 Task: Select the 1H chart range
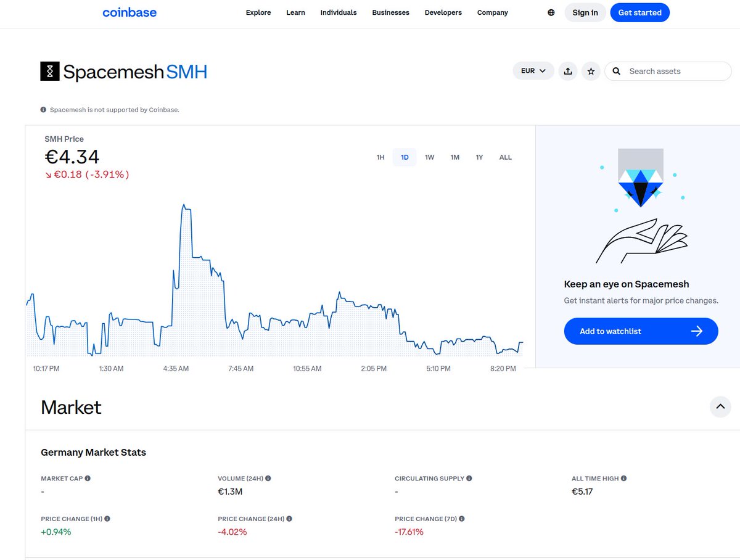[x=380, y=157]
